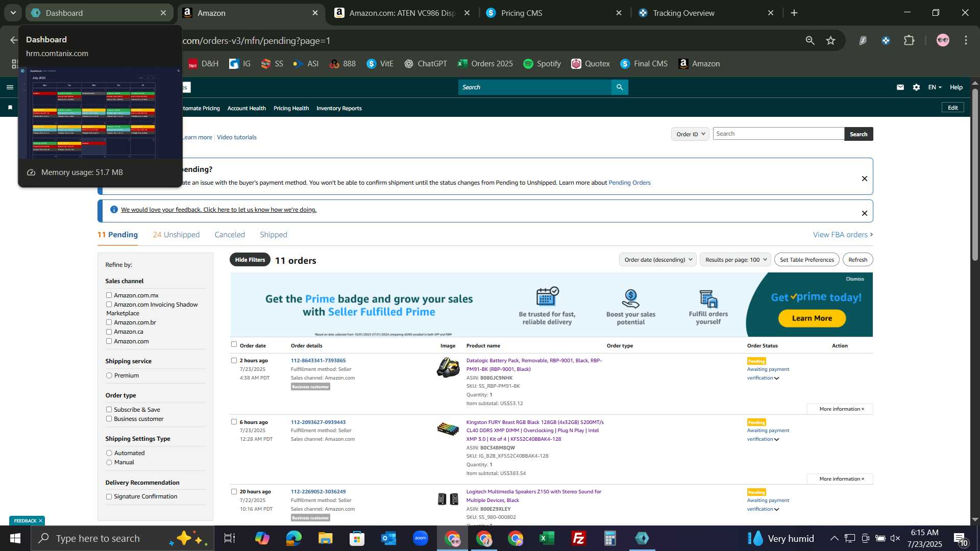The height and width of the screenshot is (551, 980).
Task: Open the Chrome three-dot menu
Action: click(966, 40)
